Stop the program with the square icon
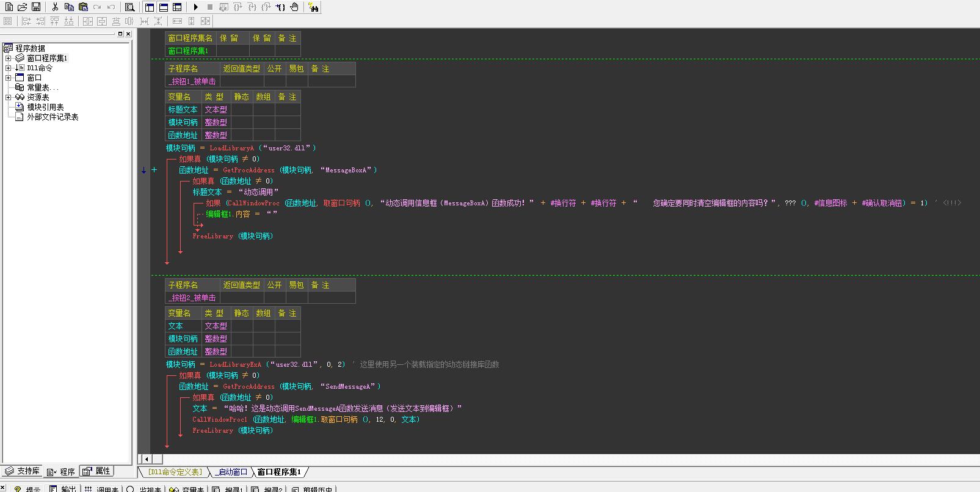Screen dimensions: 980x492 pyautogui.click(x=209, y=7)
